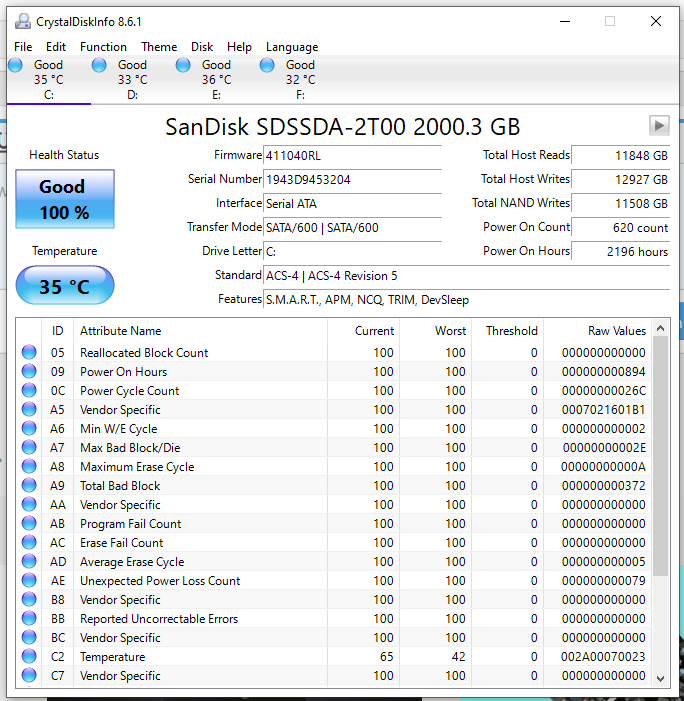Click the status icon for Erase Fail Count
Image resolution: width=684 pixels, height=701 pixels.
(29, 542)
